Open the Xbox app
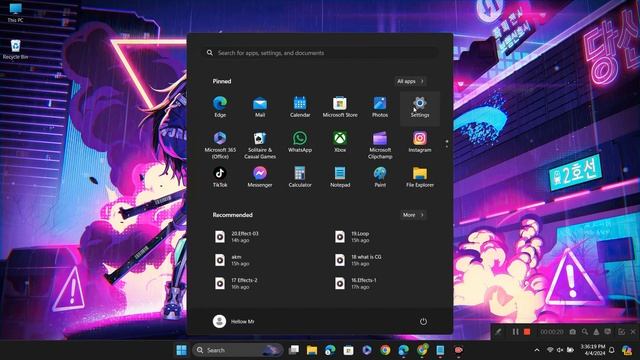This screenshot has width=640, height=360. click(340, 142)
